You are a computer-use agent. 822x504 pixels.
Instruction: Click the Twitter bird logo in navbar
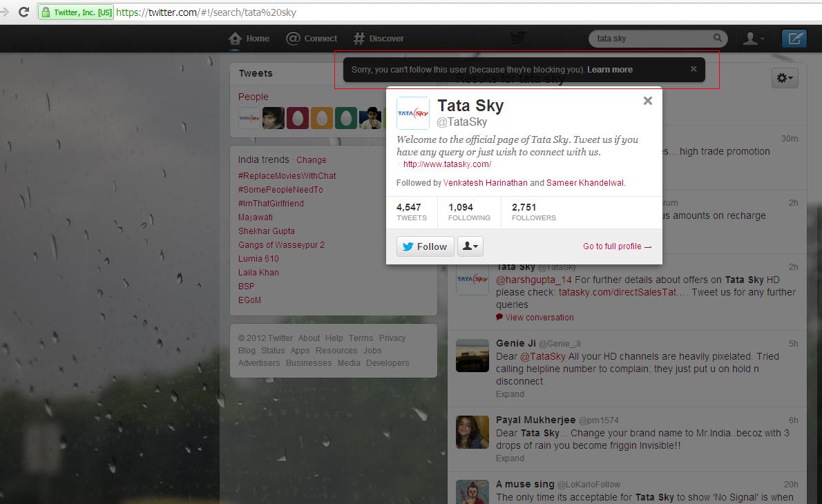click(517, 38)
